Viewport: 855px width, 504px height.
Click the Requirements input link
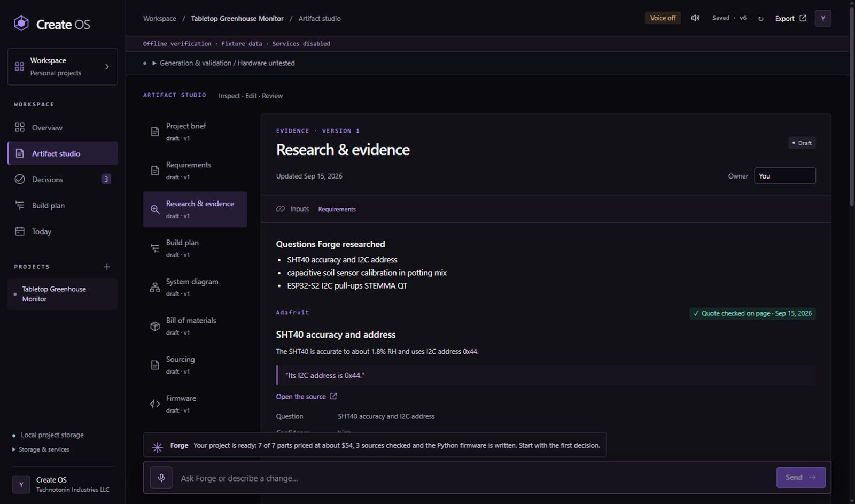[337, 209]
